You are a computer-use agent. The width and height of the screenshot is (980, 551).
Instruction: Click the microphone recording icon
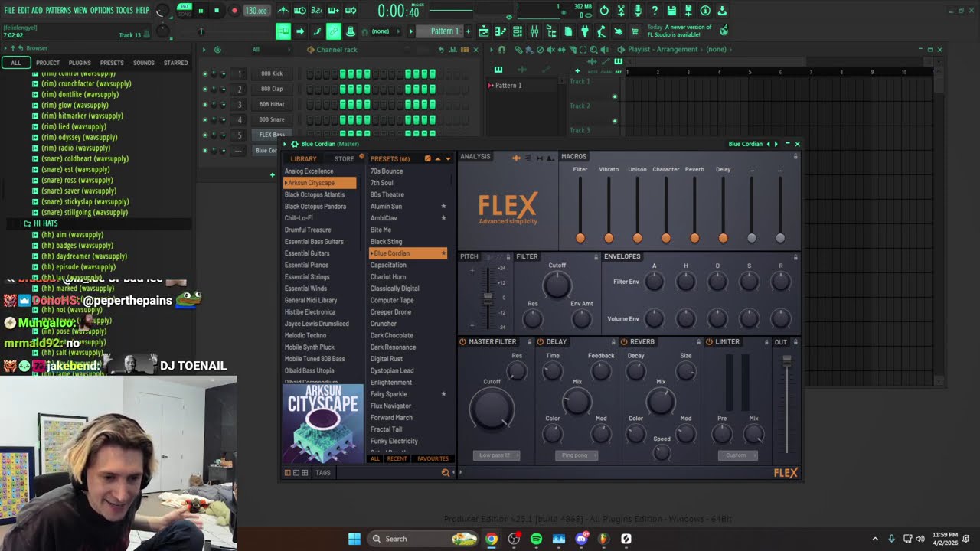pos(638,11)
